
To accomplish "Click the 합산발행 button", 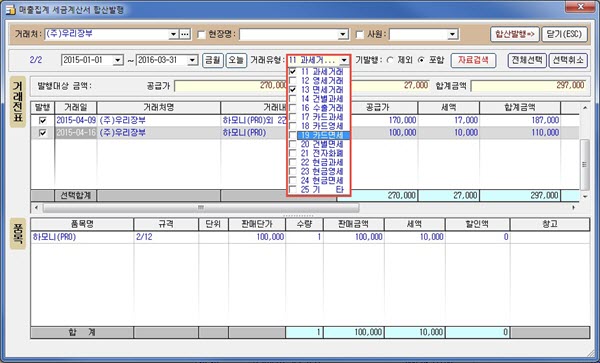I will pyautogui.click(x=515, y=34).
